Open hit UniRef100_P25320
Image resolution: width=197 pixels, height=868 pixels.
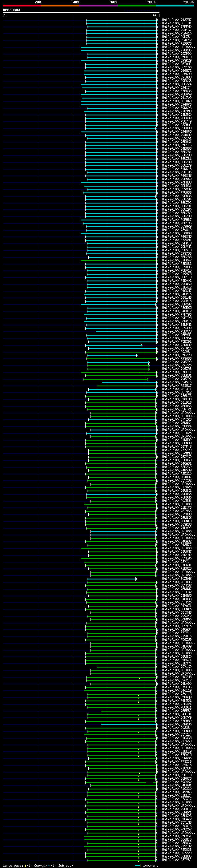point(177,474)
